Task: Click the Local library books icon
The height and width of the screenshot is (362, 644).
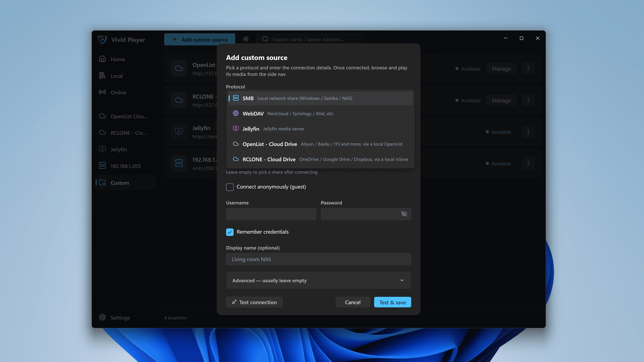Action: [102, 75]
